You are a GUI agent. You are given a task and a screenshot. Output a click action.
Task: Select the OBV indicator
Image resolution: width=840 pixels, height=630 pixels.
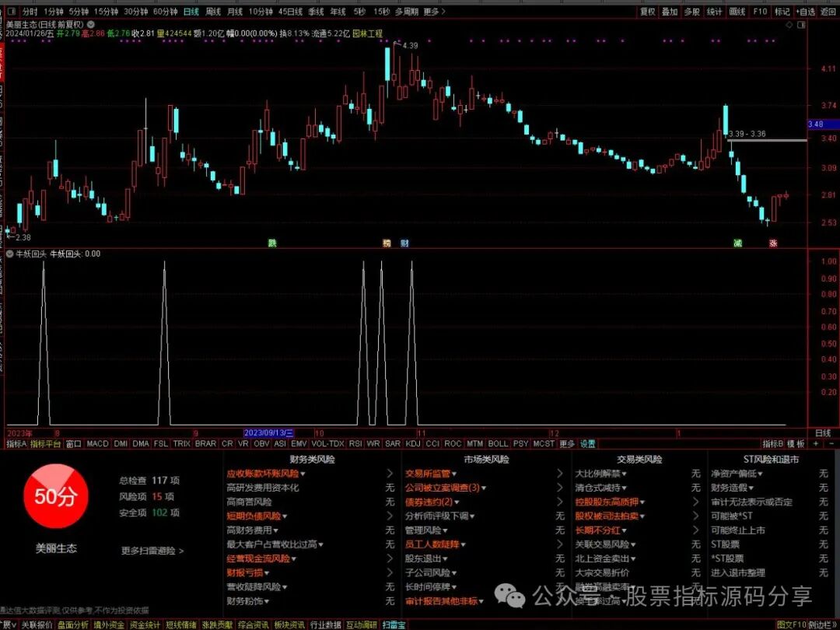261,443
